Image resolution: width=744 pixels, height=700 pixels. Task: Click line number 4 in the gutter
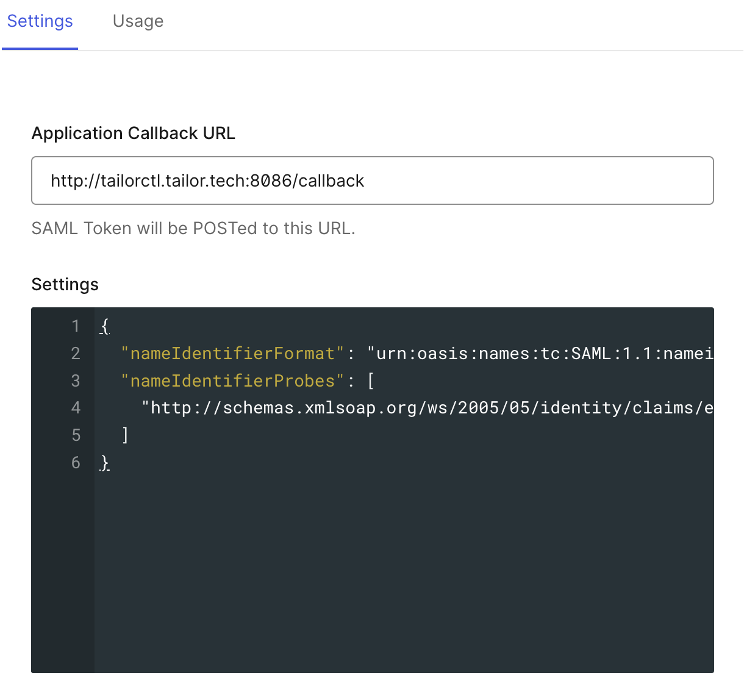76,407
